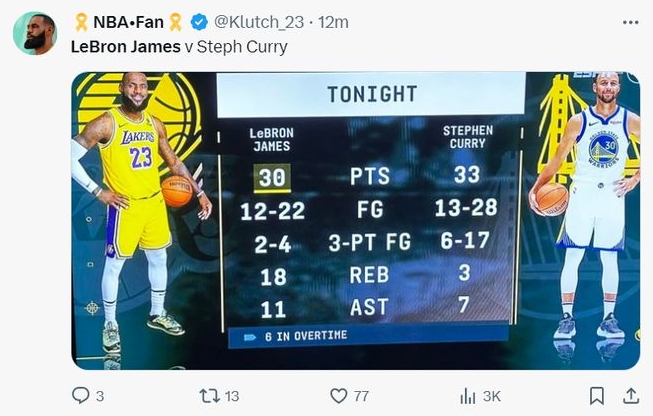Click the blue verified checkmark badge
The height and width of the screenshot is (416, 653).
point(200,22)
